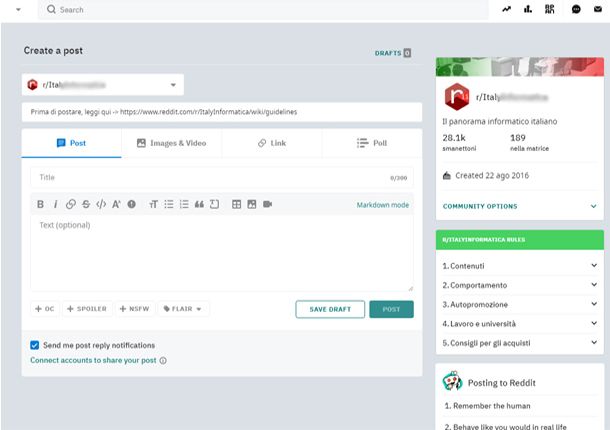Insert inline code formatting
Image resolution: width=610 pixels, height=430 pixels.
101,204
